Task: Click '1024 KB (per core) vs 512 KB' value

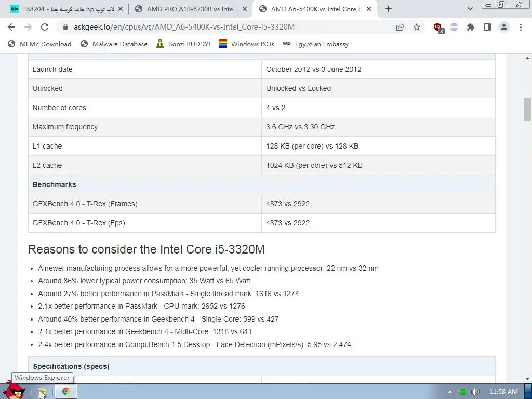Action: tap(314, 166)
